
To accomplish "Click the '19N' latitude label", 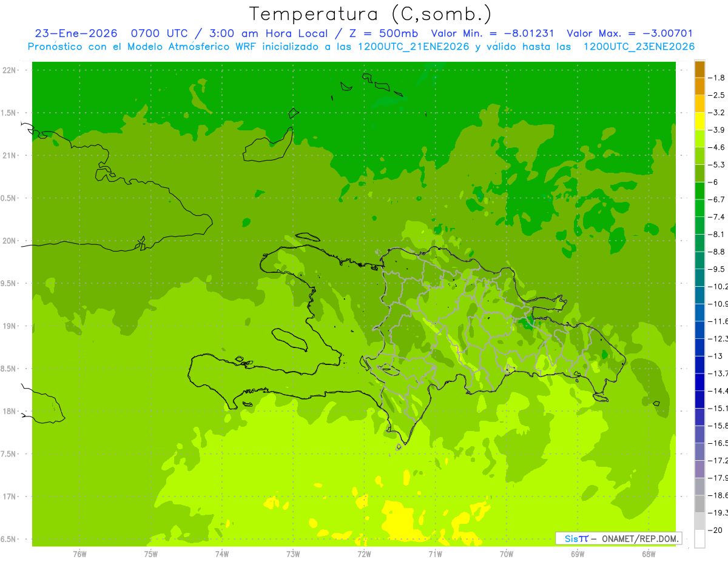I will 10,326.
